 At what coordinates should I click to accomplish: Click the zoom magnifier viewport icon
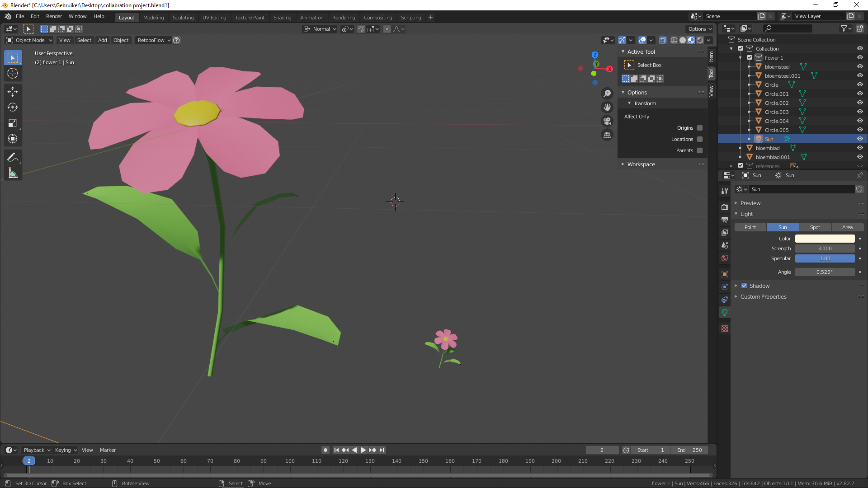607,93
